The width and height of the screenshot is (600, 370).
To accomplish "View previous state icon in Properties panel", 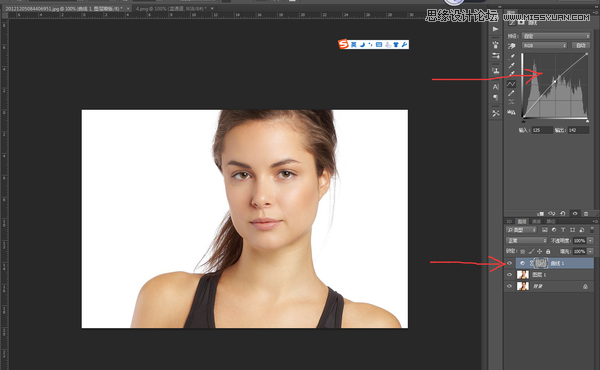I will 551,214.
